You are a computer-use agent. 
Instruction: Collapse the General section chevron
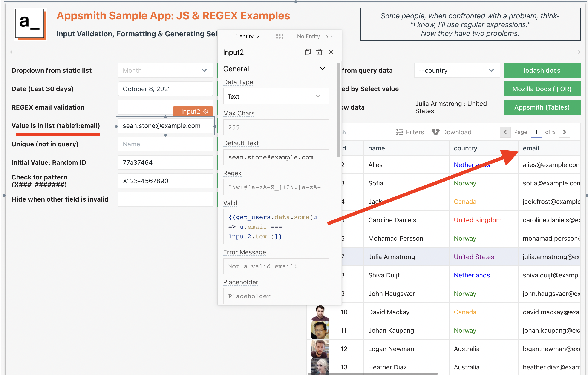322,69
